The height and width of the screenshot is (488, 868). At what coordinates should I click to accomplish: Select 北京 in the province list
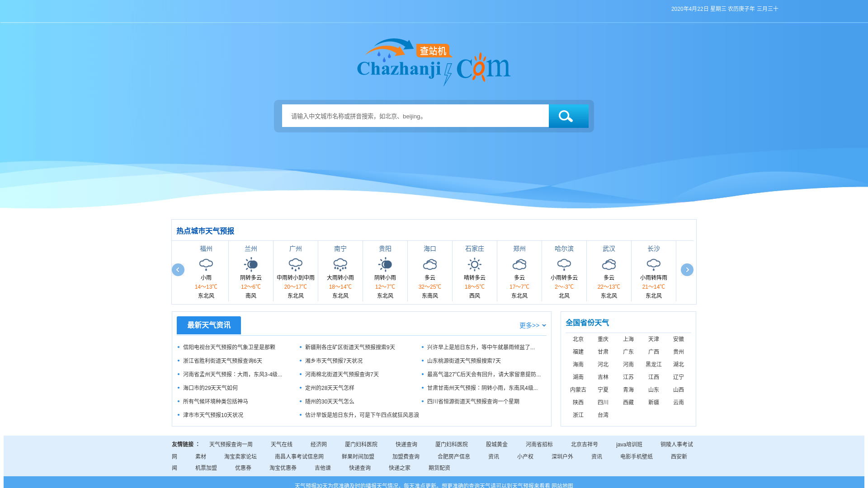tap(578, 339)
